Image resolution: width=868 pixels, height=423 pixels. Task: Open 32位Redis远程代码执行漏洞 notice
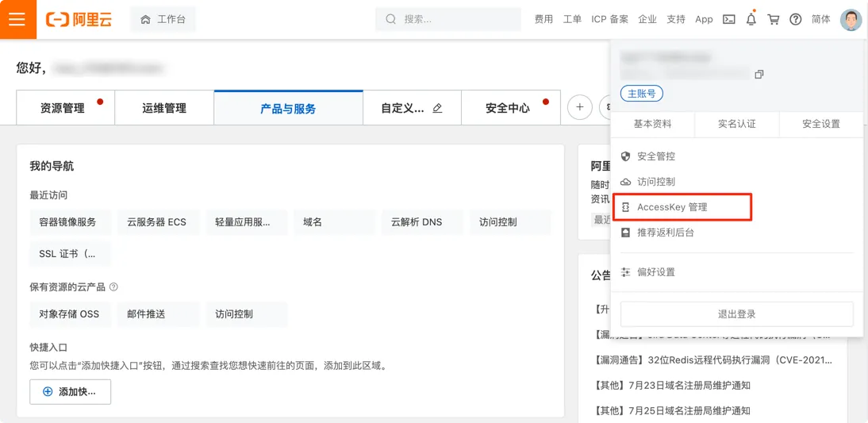tap(713, 360)
